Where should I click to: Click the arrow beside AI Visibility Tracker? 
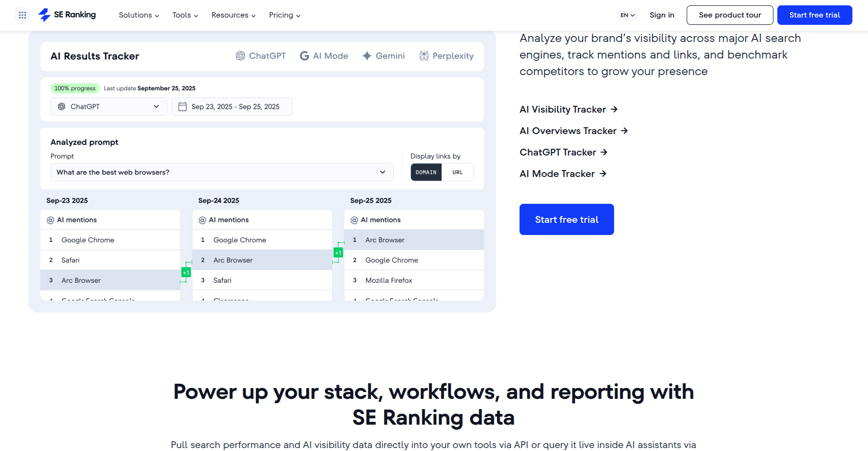pos(614,109)
